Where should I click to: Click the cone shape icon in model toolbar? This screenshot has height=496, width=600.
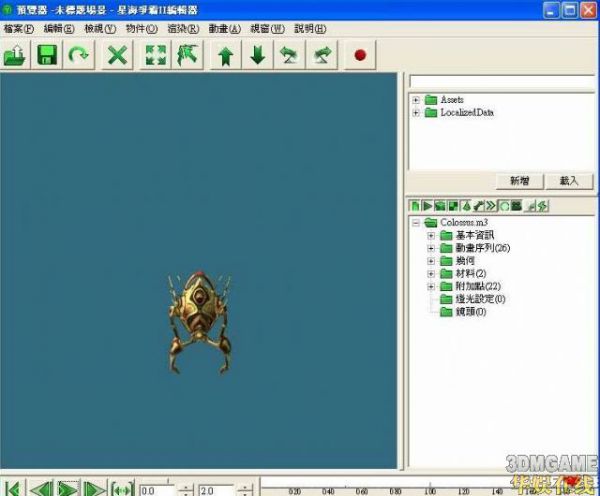point(466,206)
